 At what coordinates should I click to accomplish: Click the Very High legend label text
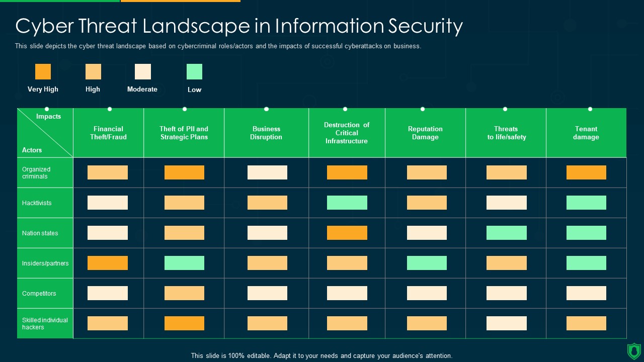43,89
